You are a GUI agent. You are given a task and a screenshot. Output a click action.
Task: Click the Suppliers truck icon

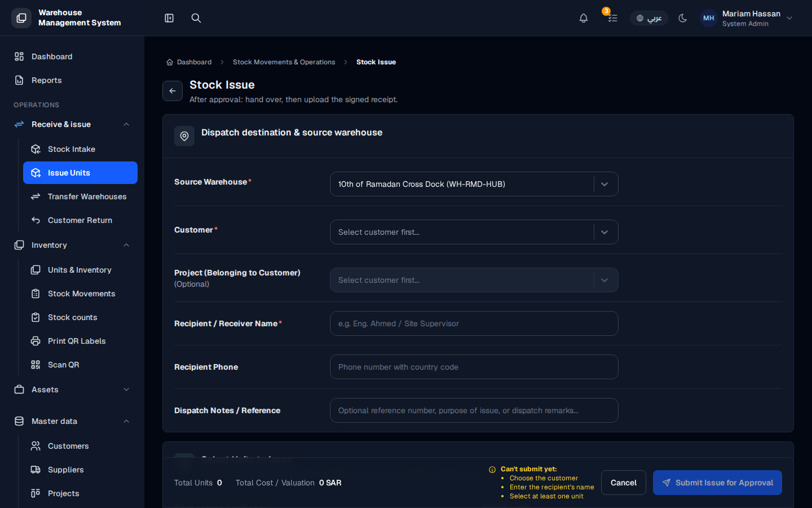coord(36,470)
